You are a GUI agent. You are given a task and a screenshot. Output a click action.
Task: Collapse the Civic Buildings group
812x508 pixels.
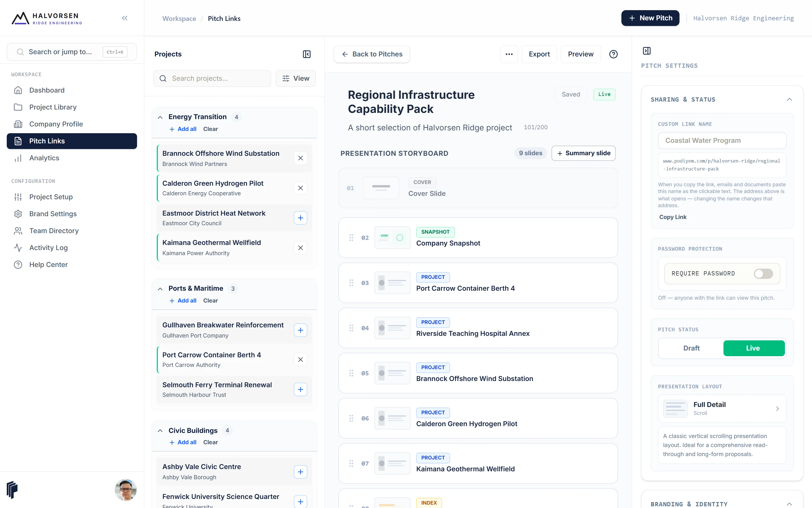click(160, 431)
